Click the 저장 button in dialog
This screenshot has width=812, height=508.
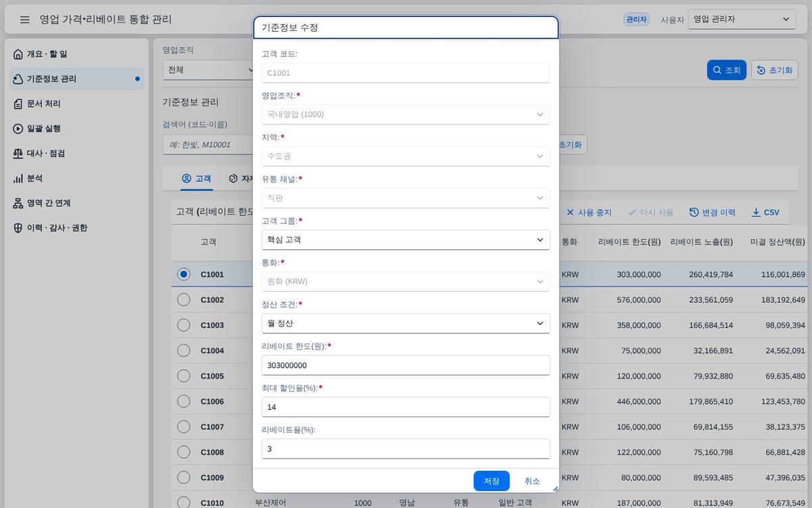click(491, 481)
